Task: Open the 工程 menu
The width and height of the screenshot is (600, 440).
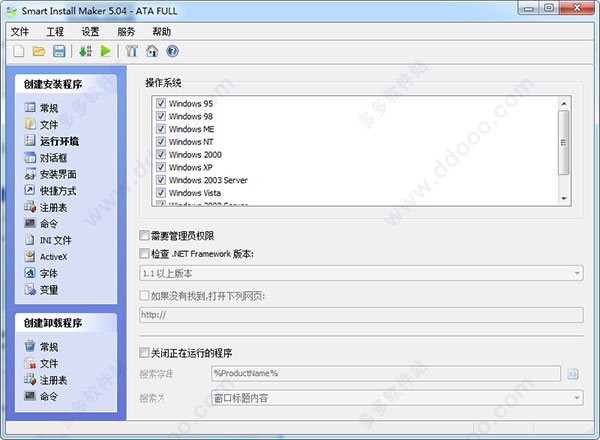Action: (55, 31)
